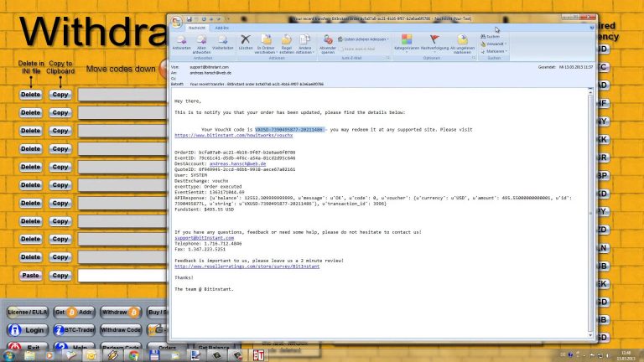Open the resellerratings.com survey link
Viewport: 644px width, 362px height.
tap(247, 266)
